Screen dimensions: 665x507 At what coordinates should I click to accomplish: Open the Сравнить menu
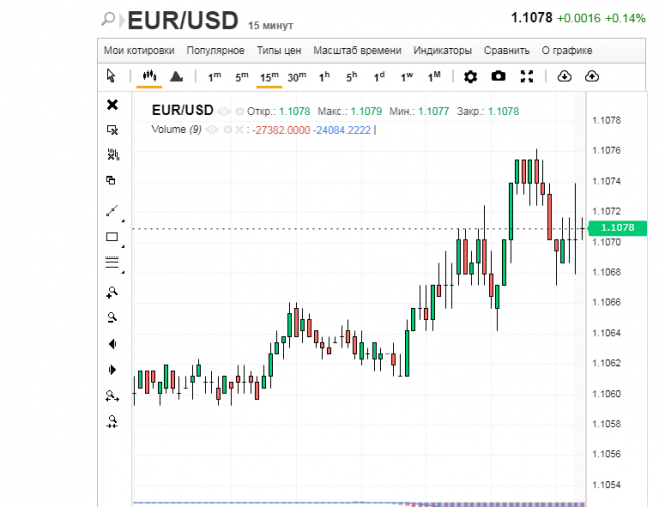click(507, 50)
